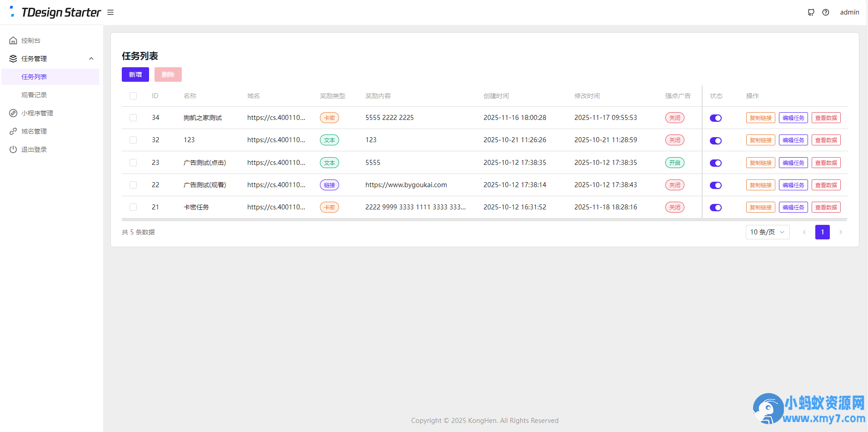Go to next page with right arrow

tap(841, 232)
